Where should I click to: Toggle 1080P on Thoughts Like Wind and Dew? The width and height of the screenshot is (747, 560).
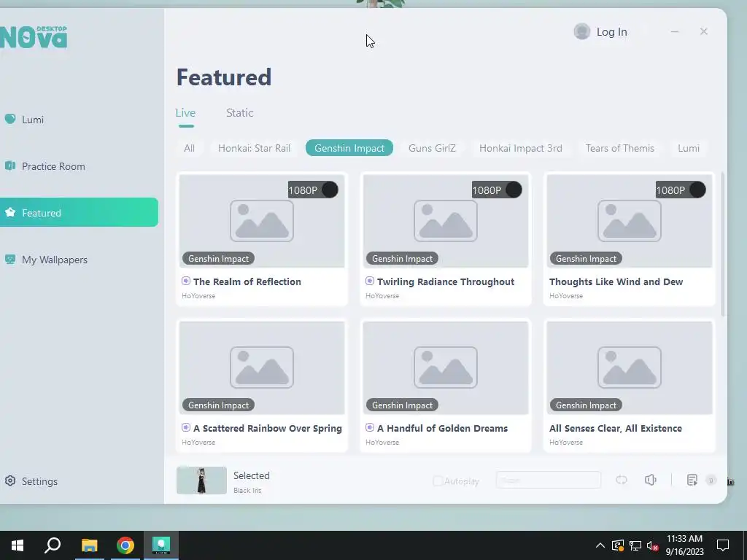pos(681,190)
